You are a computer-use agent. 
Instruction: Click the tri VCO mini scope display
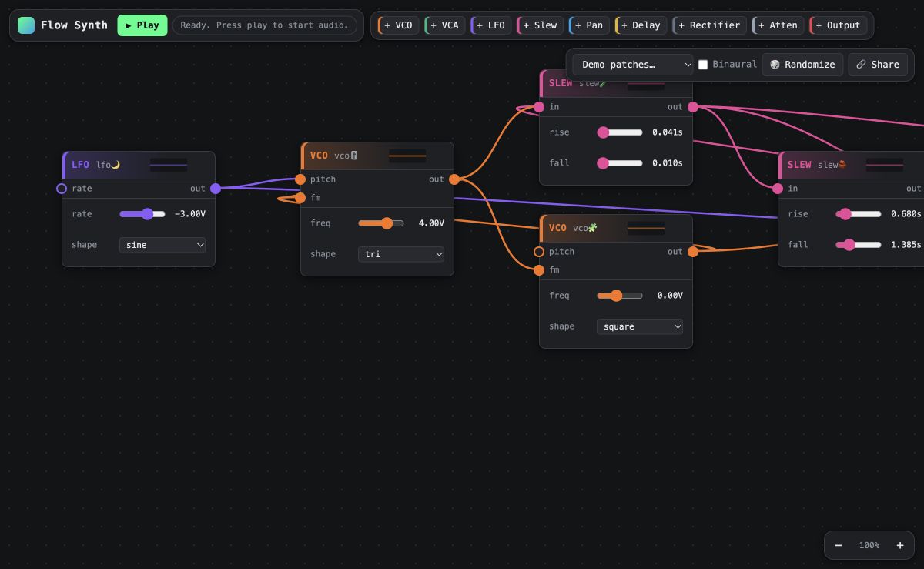(407, 156)
